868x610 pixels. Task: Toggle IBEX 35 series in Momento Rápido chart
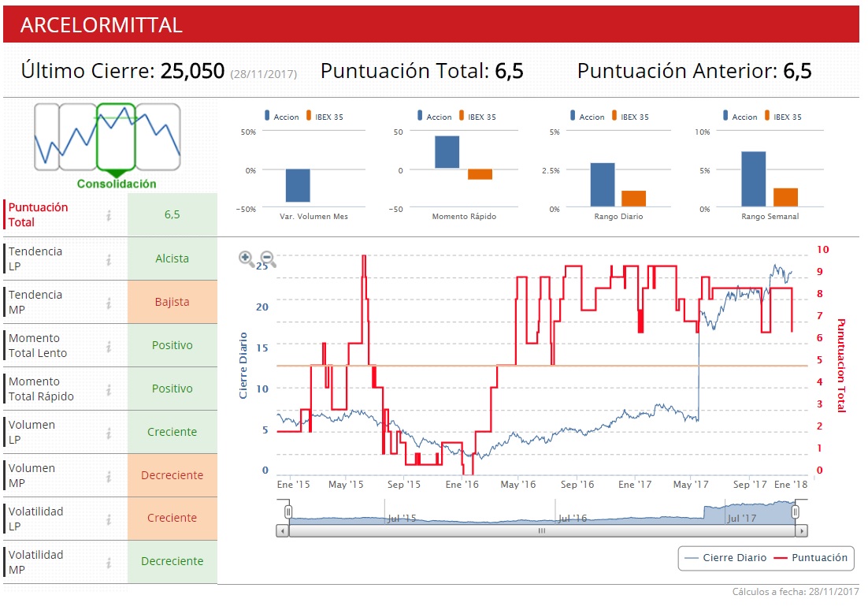coord(478,117)
